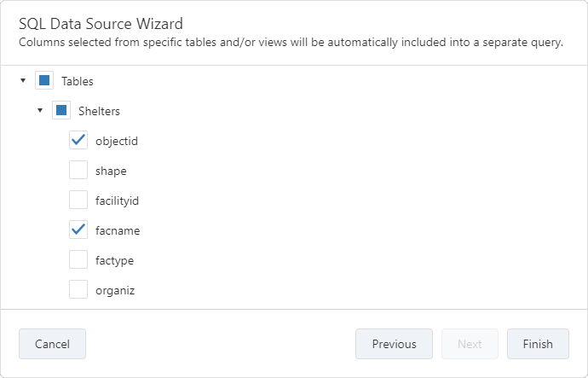This screenshot has height=378, width=588.
Task: Select the organiz column checkbox
Action: 78,290
